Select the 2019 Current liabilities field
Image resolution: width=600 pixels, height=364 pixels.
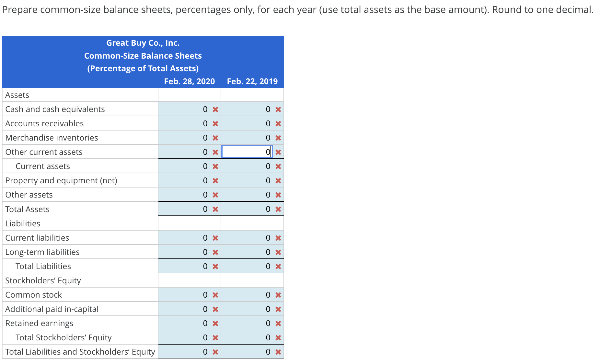pyautogui.click(x=247, y=238)
